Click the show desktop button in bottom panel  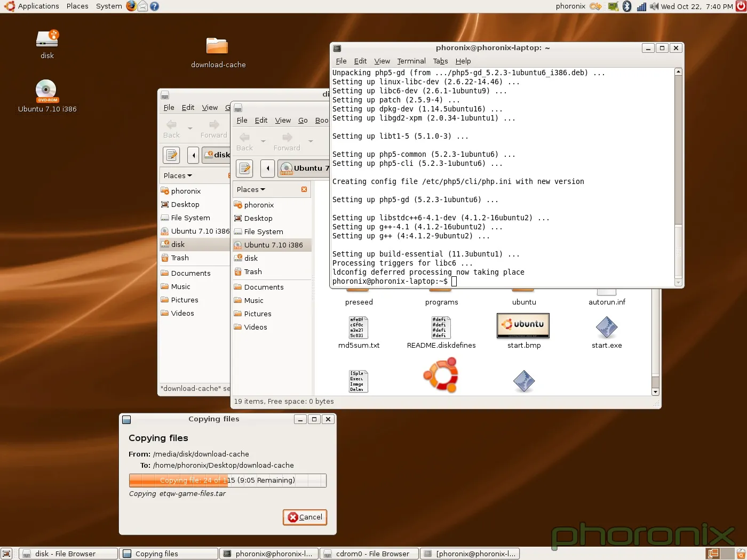6,554
